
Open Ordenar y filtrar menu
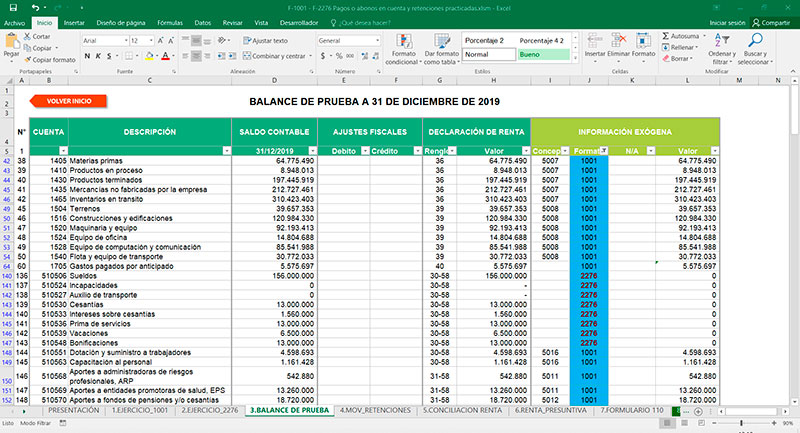[722, 49]
